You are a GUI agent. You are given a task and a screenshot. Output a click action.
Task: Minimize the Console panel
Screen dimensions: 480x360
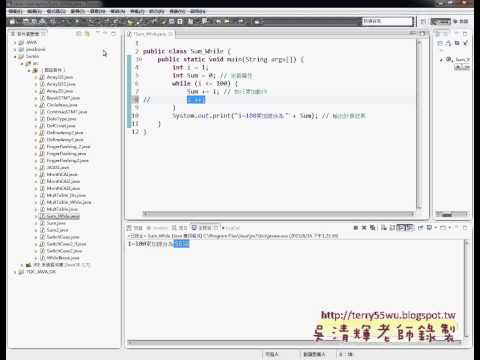tap(456, 228)
